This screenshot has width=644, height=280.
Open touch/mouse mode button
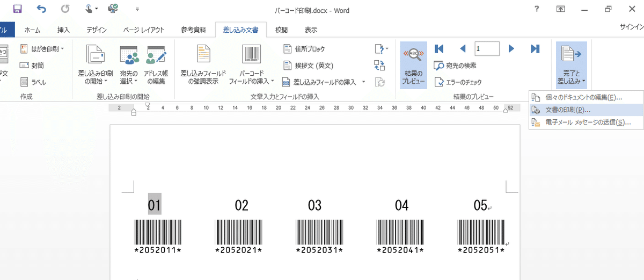pyautogui.click(x=91, y=9)
